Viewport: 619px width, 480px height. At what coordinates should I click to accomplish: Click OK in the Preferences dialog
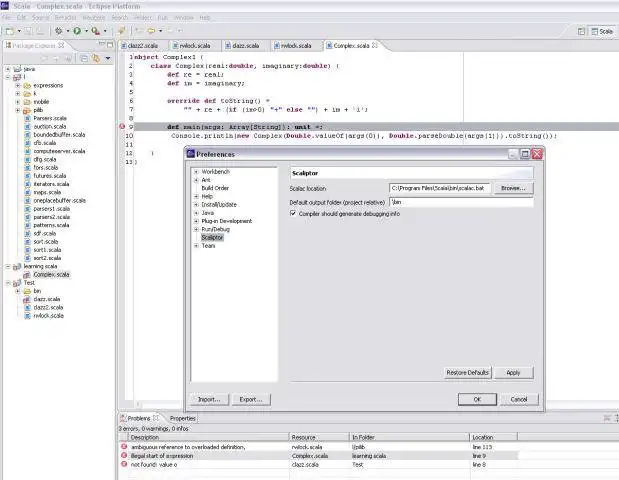click(477, 399)
